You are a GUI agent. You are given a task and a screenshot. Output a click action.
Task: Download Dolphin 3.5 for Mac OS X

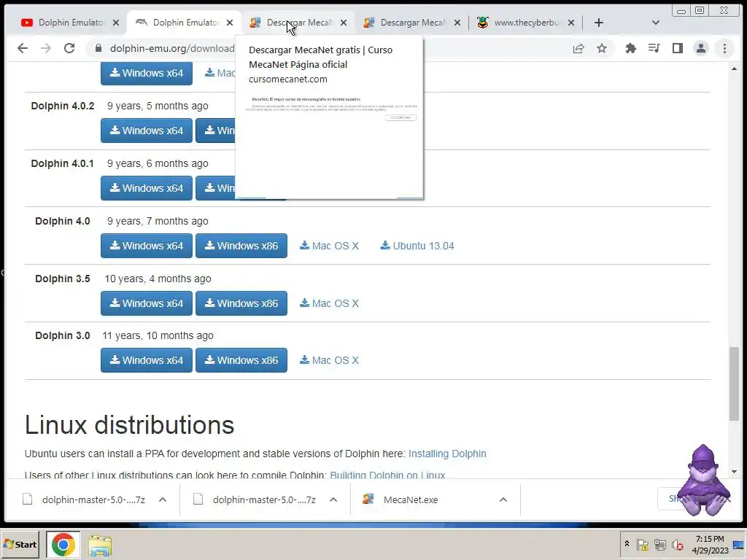[x=329, y=303]
